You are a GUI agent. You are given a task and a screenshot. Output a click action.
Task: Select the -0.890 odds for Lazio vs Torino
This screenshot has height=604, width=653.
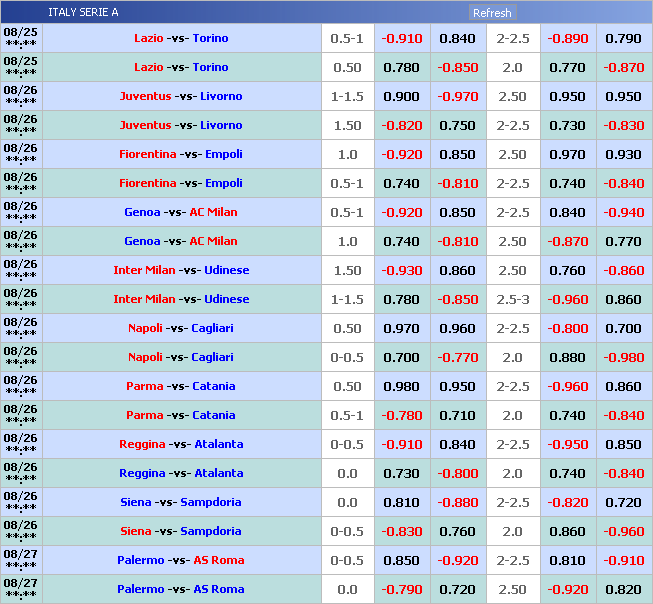(x=567, y=38)
